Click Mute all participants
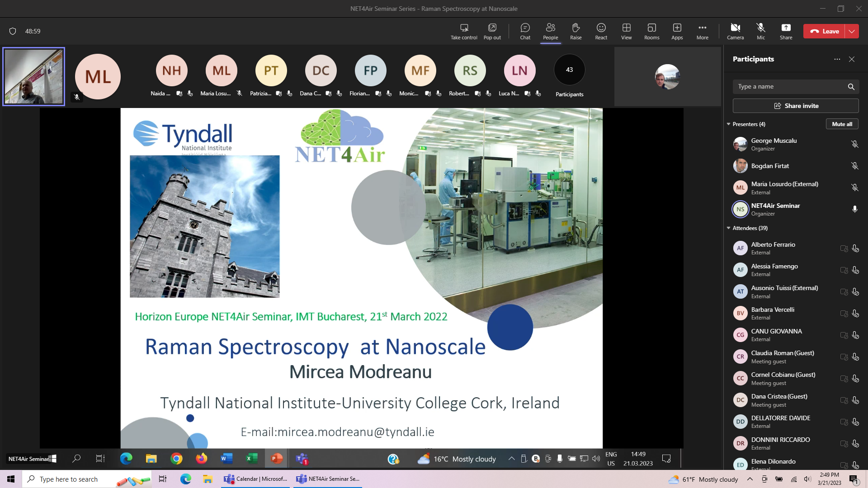The height and width of the screenshot is (488, 868). pyautogui.click(x=841, y=124)
